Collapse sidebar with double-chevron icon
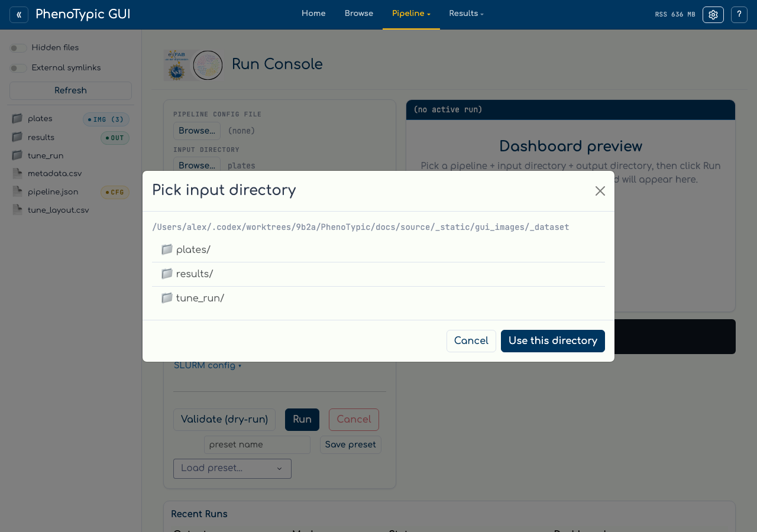Image resolution: width=757 pixels, height=532 pixels. [19, 15]
